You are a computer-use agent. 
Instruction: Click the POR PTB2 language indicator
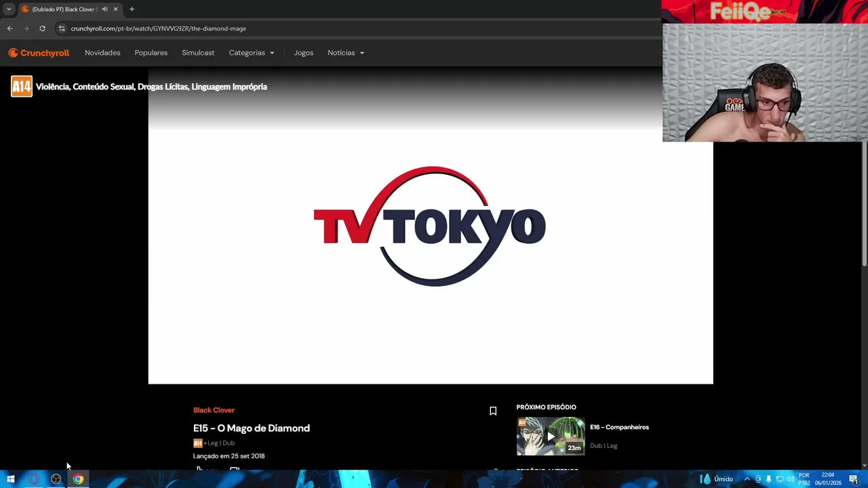[804, 479]
